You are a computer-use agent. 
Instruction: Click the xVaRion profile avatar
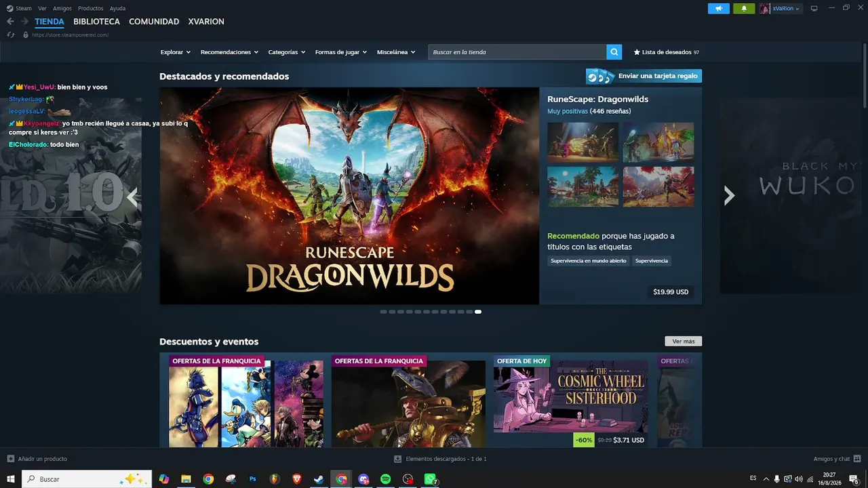tap(765, 8)
